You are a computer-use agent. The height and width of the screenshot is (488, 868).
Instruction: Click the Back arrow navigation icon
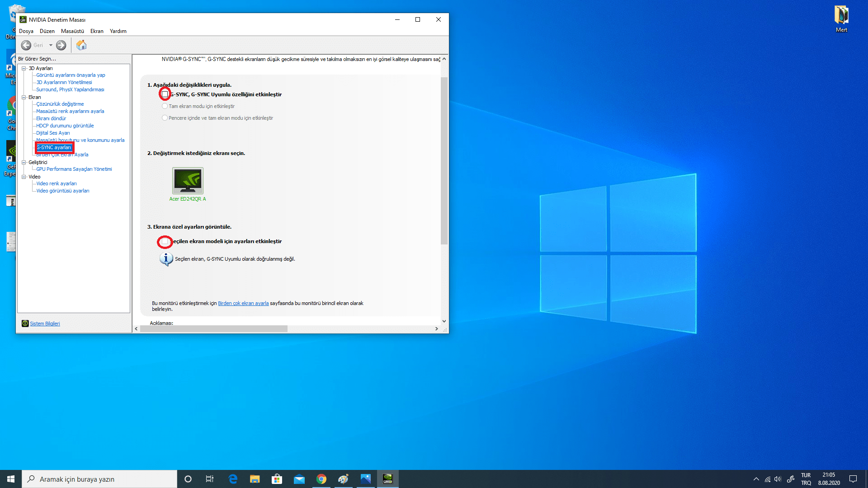coord(26,45)
